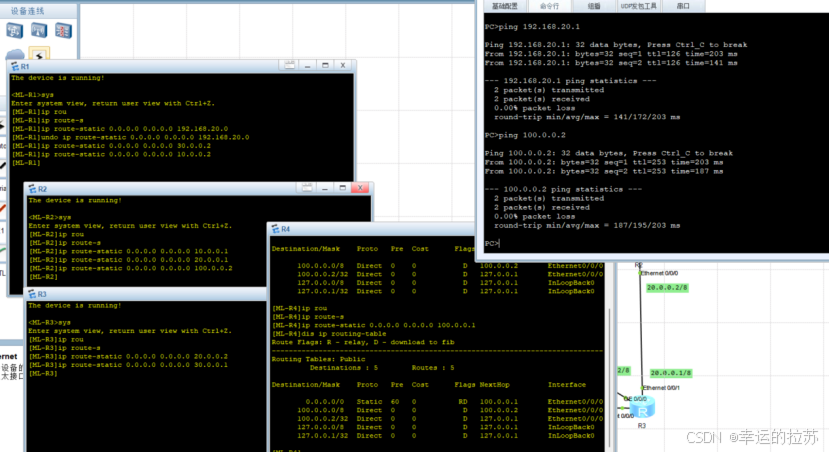This screenshot has height=453, width=830.
Task: Click R2 route-static line ending 20.0.0.1
Action: [129, 260]
